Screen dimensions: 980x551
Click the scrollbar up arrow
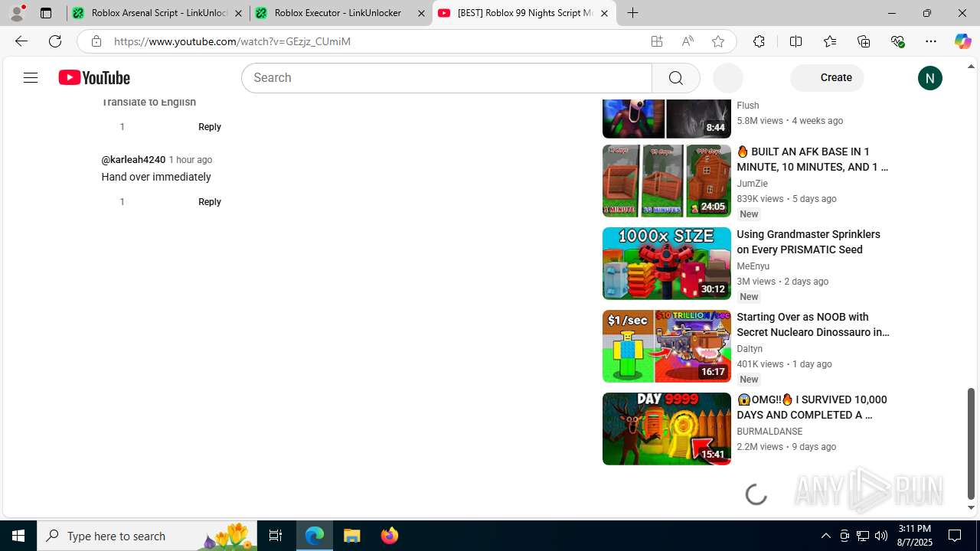[971, 67]
